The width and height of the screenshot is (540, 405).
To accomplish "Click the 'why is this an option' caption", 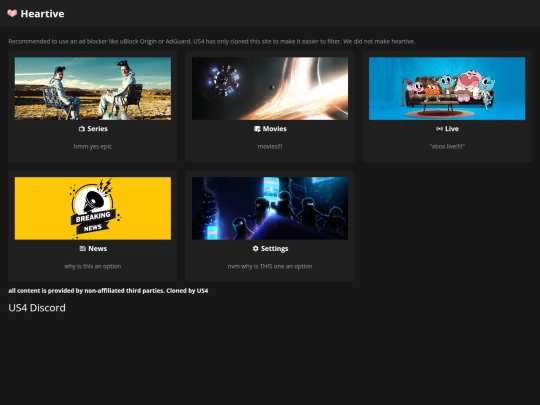I will pos(93,266).
